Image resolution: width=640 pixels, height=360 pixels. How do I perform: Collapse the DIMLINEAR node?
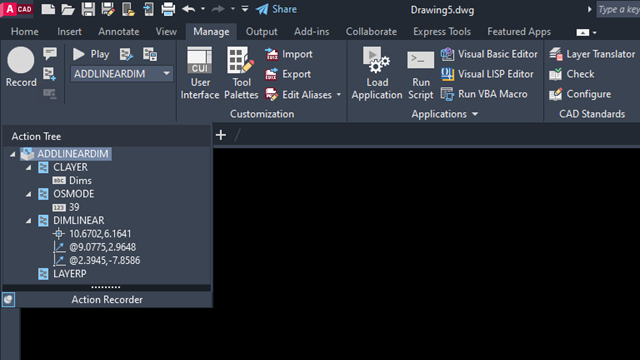pos(29,220)
